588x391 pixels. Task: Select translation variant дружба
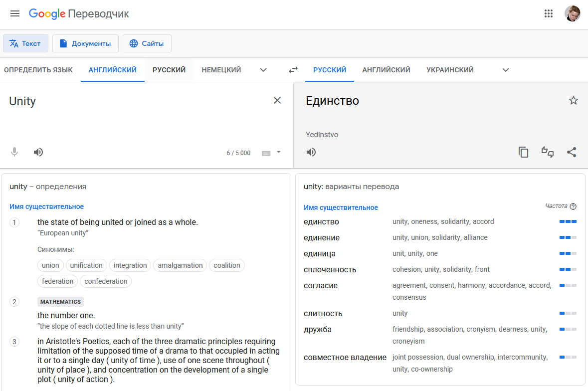tap(318, 330)
